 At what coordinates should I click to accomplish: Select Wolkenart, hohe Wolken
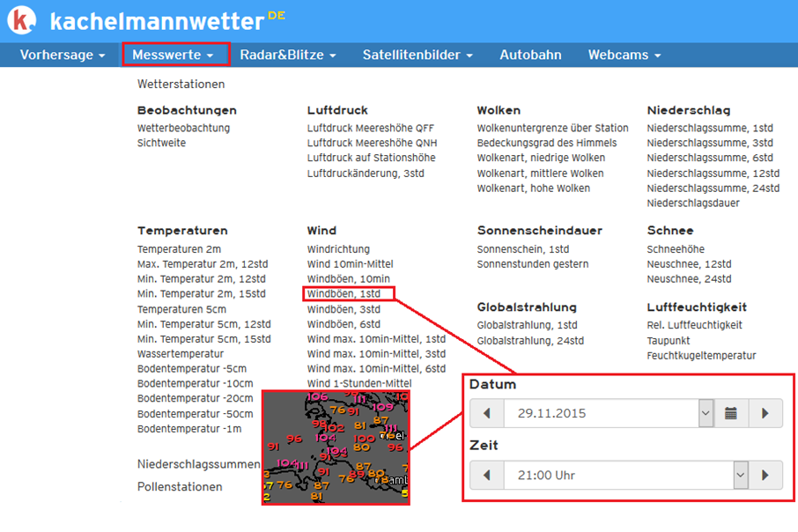click(x=534, y=188)
